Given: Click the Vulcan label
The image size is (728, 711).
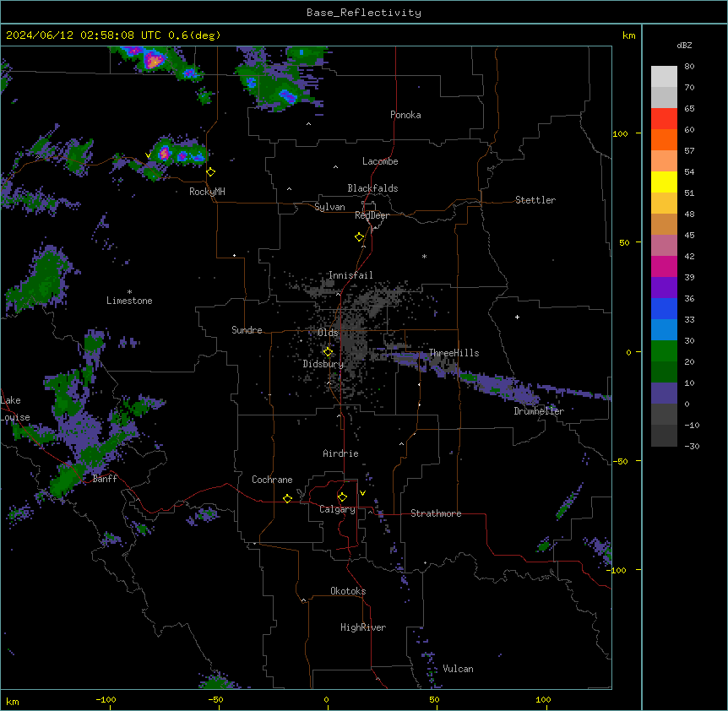Looking at the screenshot, I should [x=458, y=669].
